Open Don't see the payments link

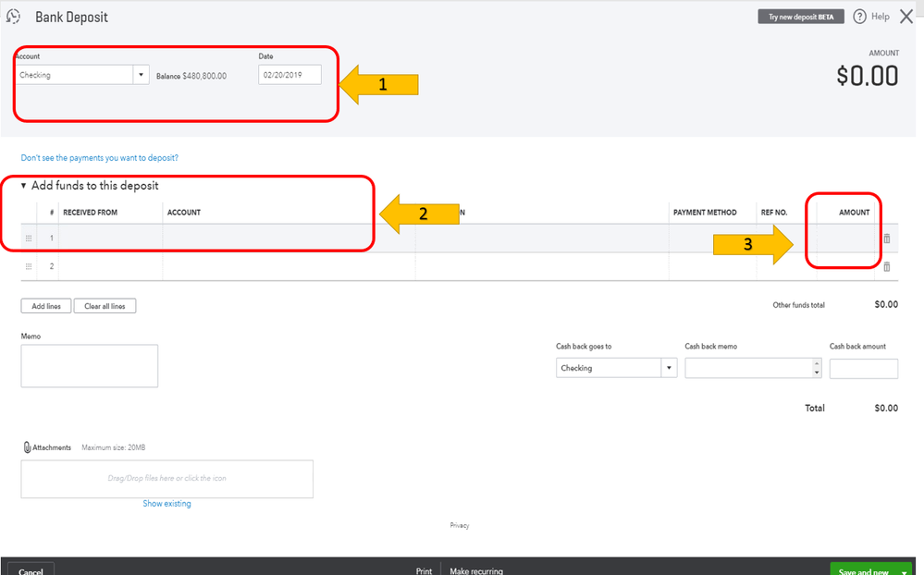[100, 158]
